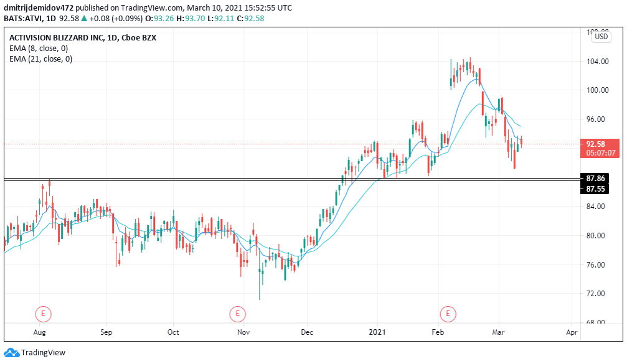Click the USD currency button

[x=601, y=37]
